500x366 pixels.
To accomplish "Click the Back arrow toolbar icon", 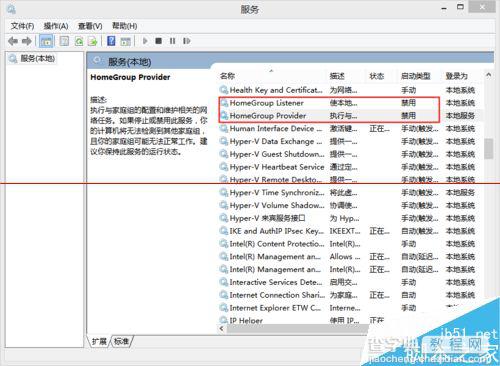I will pos(13,41).
